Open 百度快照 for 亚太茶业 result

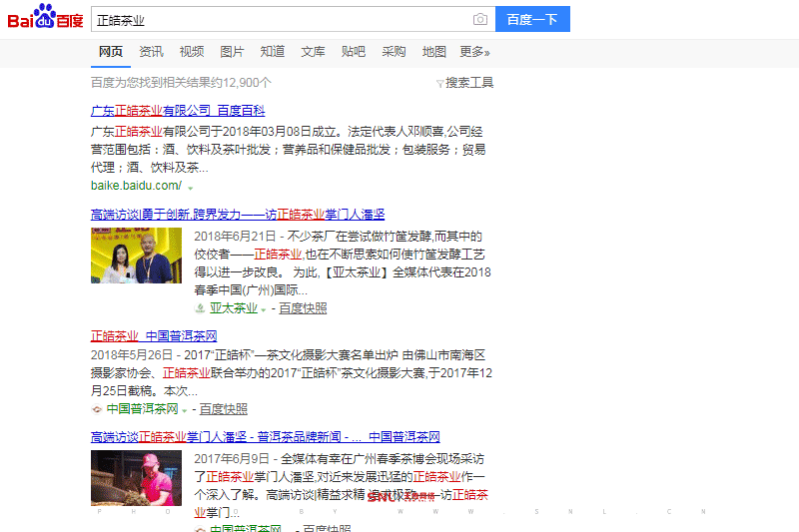tap(303, 308)
